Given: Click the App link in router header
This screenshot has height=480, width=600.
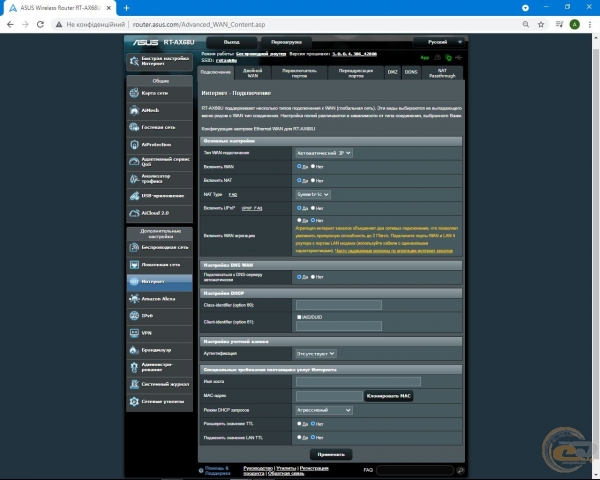Looking at the screenshot, I should [425, 58].
